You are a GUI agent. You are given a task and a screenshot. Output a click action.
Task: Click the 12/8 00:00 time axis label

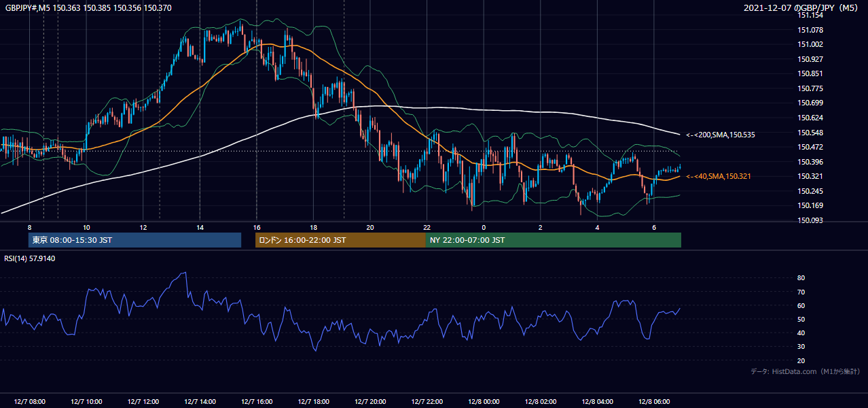(484, 402)
